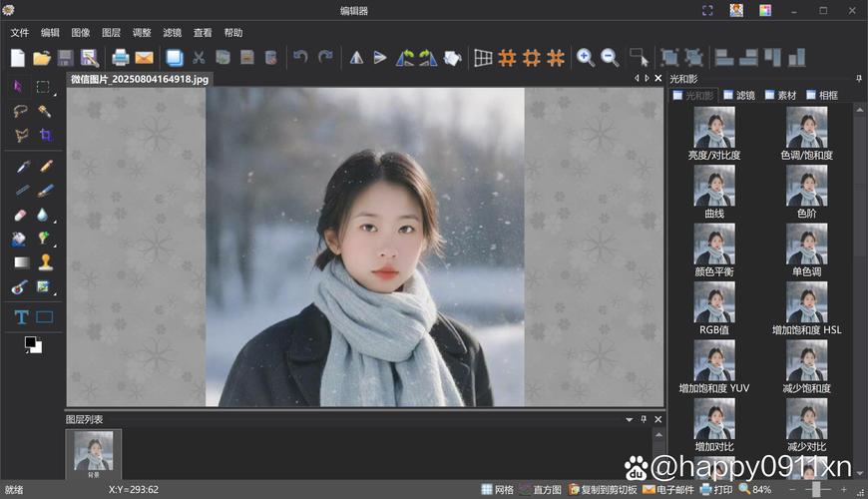Switch to the 滤镜 panel tab
Image resolution: width=868 pixels, height=499 pixels.
pyautogui.click(x=739, y=95)
